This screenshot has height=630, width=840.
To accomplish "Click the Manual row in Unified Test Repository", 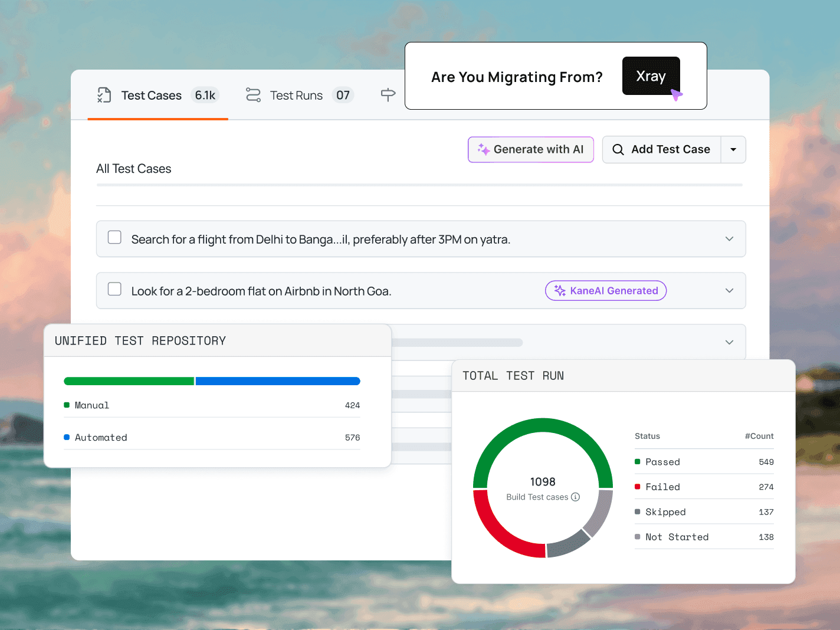I will (x=212, y=405).
